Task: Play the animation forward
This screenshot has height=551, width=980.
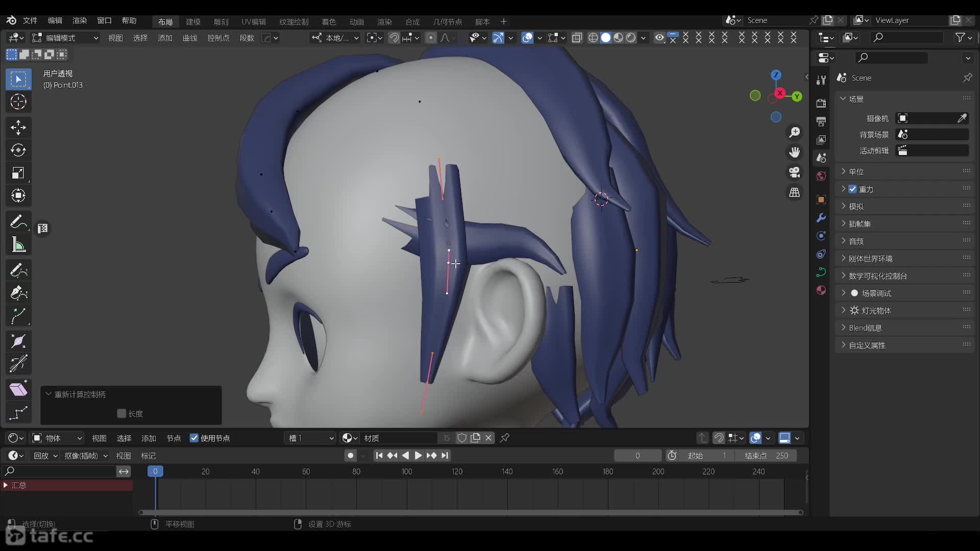Action: click(418, 456)
